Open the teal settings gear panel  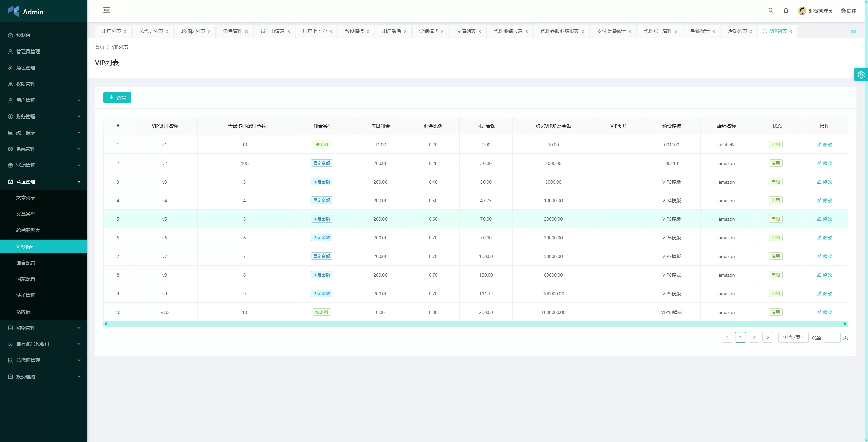click(861, 75)
